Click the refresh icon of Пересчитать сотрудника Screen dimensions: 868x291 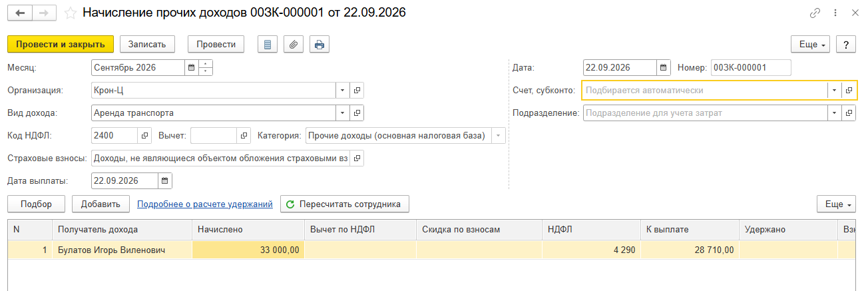[x=290, y=204]
